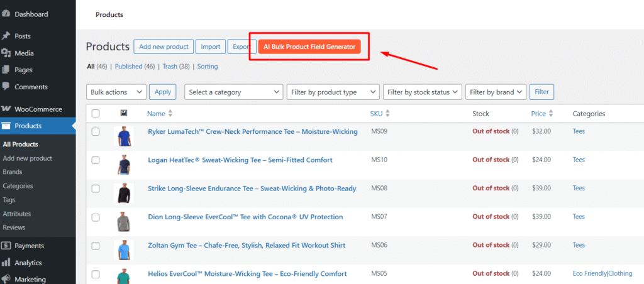
Task: Click the Posts pushpin icon
Action: [6, 36]
